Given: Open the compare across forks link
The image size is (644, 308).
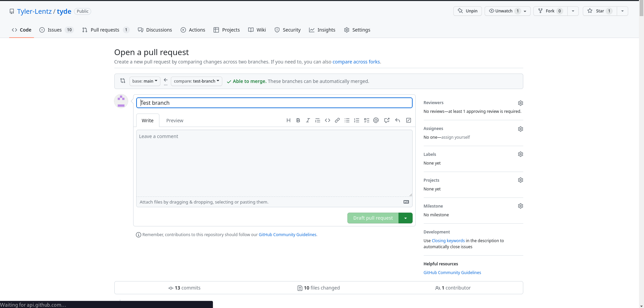Looking at the screenshot, I should click(356, 62).
